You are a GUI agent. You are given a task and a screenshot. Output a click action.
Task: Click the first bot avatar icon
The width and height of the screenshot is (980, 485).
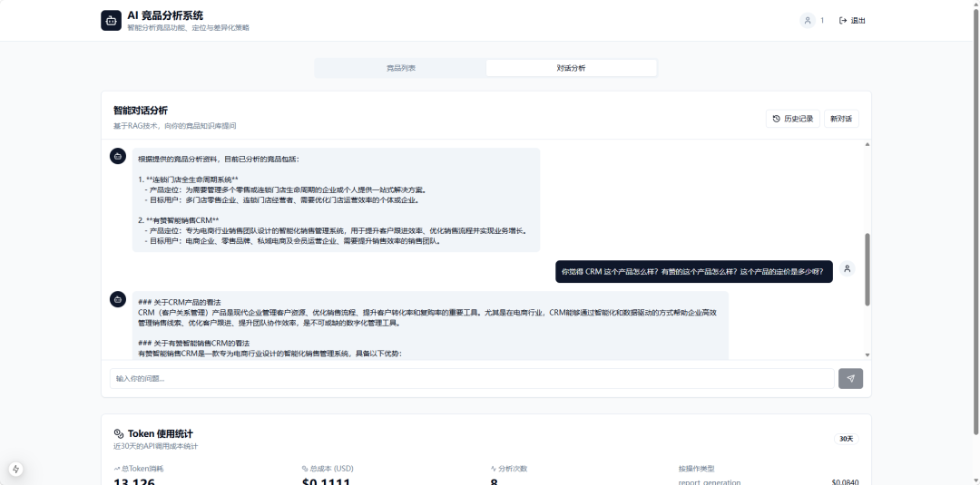(118, 156)
